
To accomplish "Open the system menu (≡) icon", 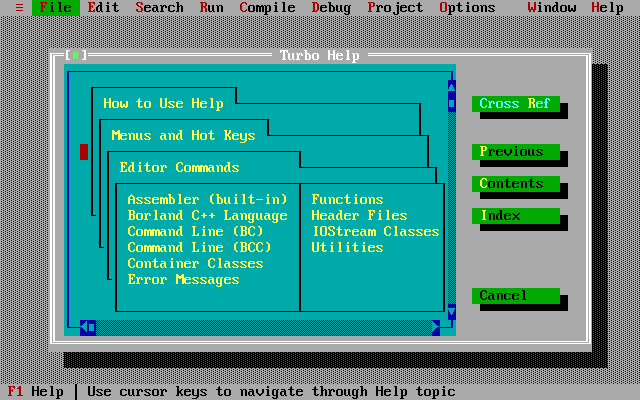I will tap(19, 8).
